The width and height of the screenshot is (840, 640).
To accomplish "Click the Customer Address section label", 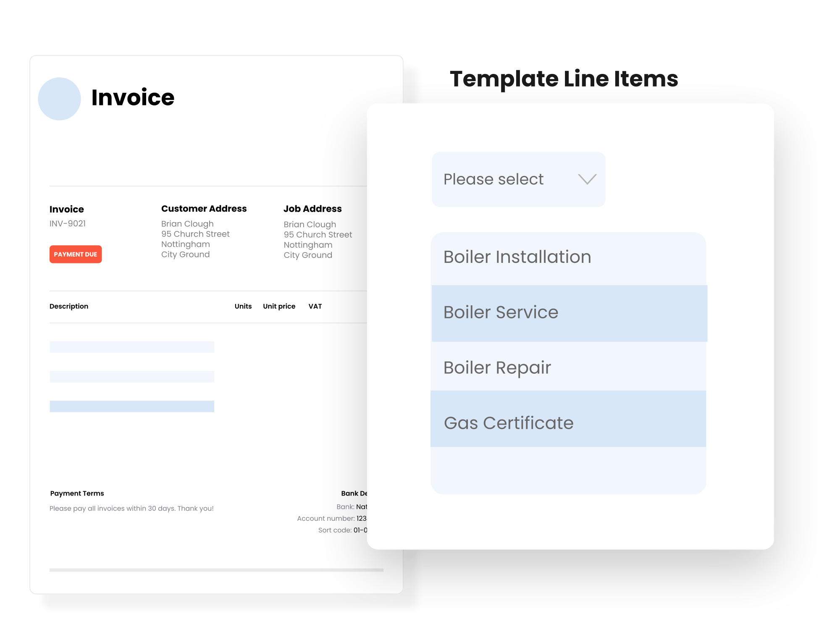I will click(x=204, y=208).
